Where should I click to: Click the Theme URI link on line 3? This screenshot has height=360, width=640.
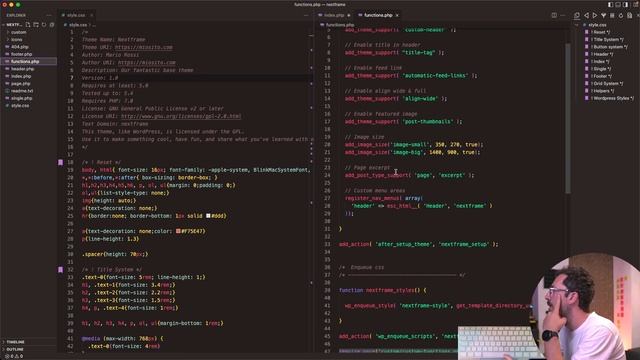click(x=143, y=47)
